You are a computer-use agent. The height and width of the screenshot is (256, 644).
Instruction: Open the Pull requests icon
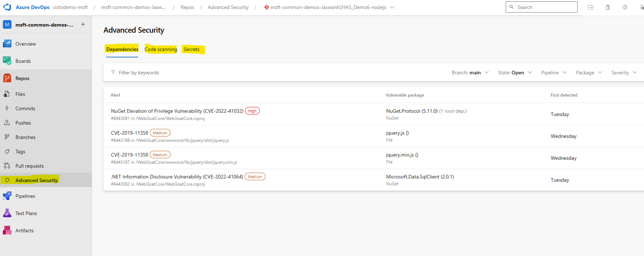[7, 166]
